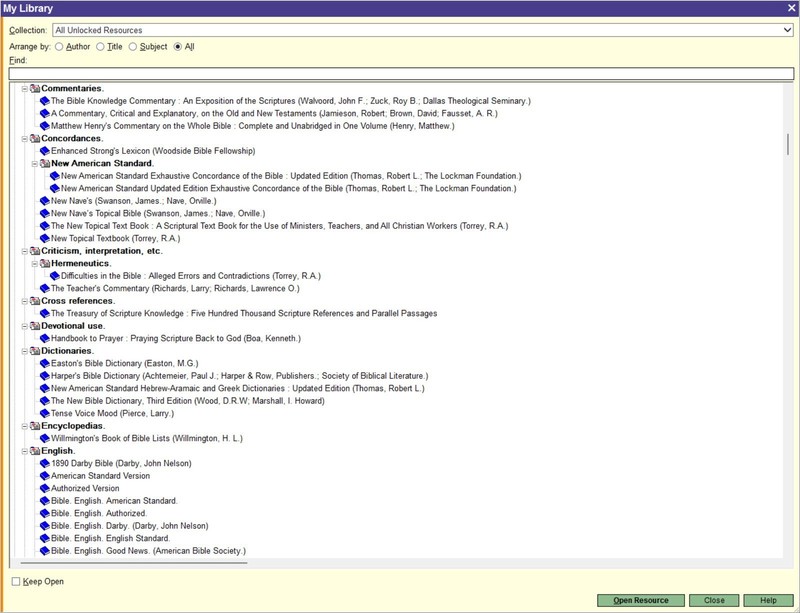Viewport: 800px width, 613px height.
Task: Select Bible. English. Authorized.
Action: pos(98,513)
